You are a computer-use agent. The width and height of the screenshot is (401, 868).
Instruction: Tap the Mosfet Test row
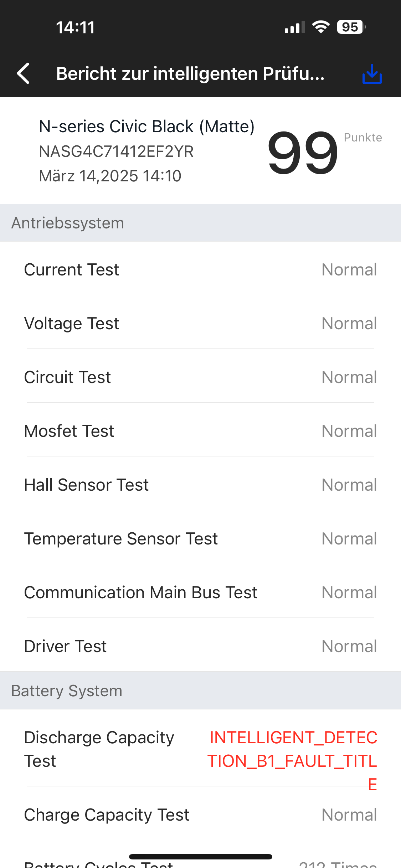point(200,431)
